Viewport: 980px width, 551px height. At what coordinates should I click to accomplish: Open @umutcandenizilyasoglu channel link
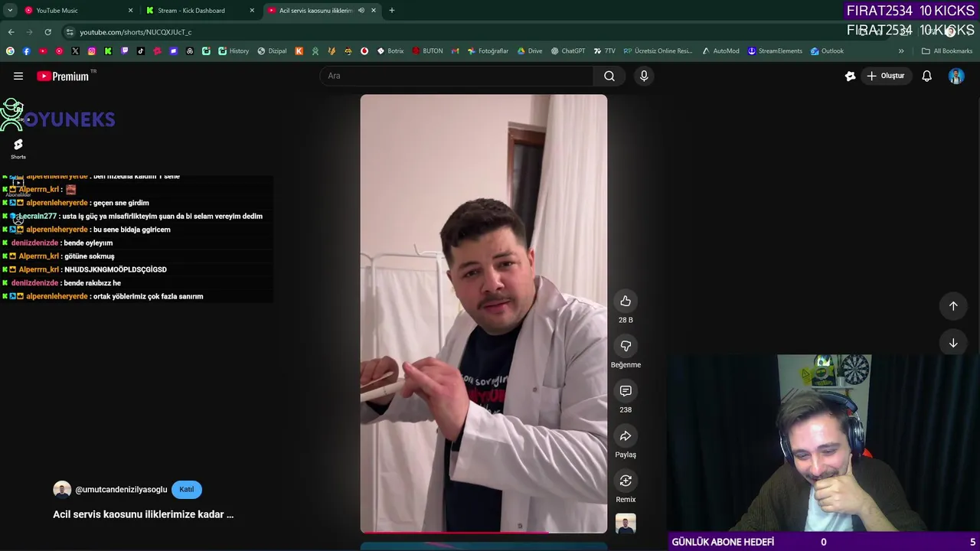[x=121, y=490]
